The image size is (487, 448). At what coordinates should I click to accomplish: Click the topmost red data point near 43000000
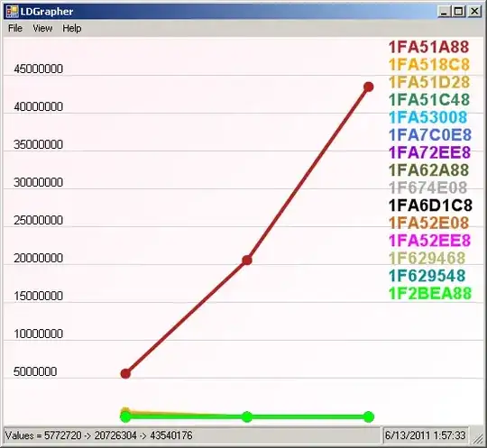tap(368, 87)
